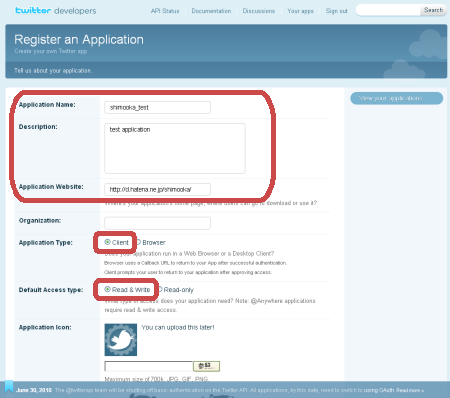Click the 'You can upload this later!' text
The image size is (450, 398).
[178, 327]
